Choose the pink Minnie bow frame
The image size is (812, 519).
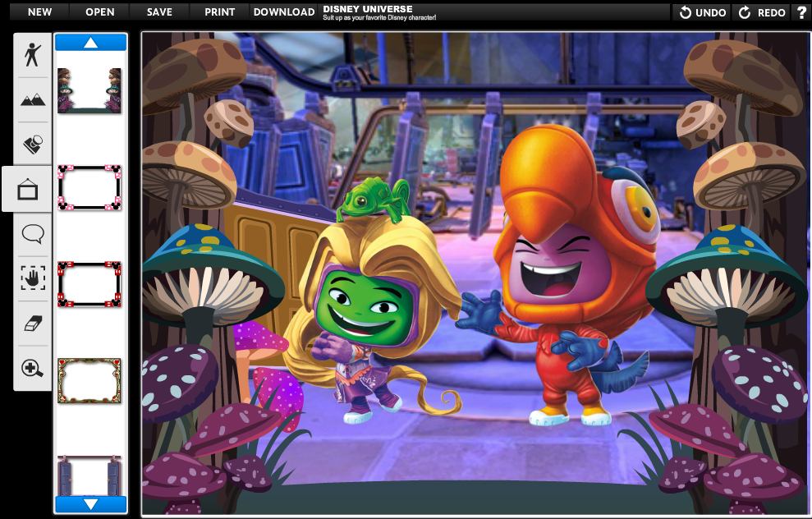click(x=89, y=187)
